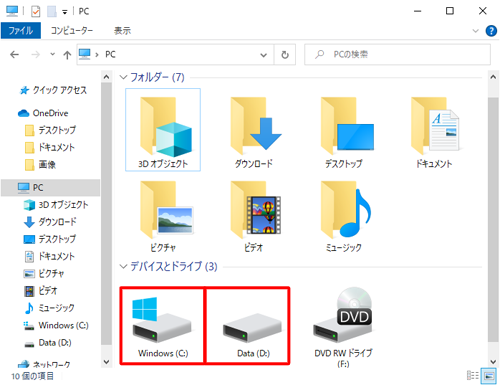
Task: Select the Data (D:) drive icon
Action: (x=252, y=328)
